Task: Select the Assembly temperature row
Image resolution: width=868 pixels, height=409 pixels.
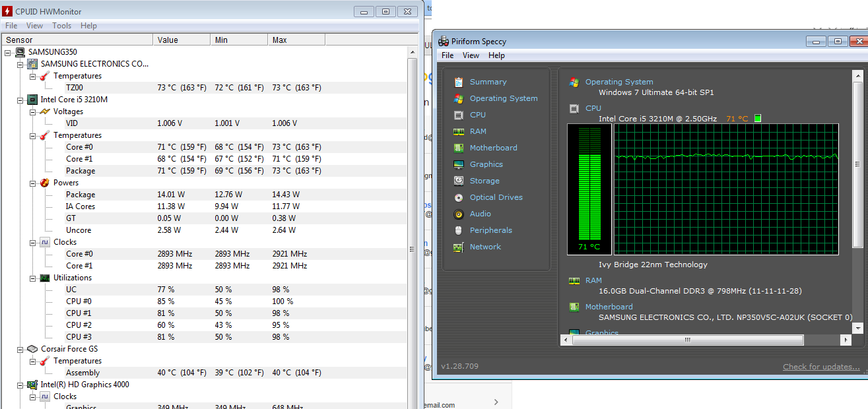Action: point(204,373)
